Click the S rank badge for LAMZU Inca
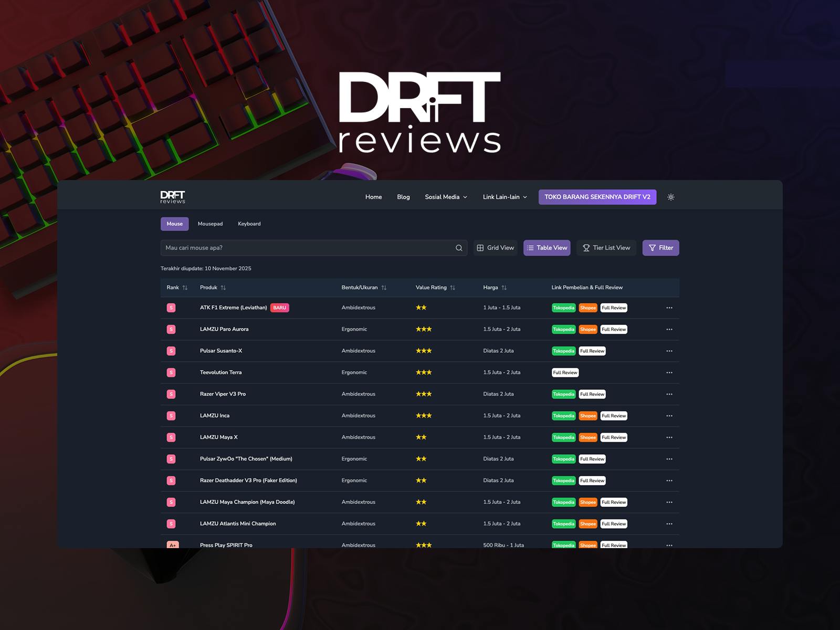The height and width of the screenshot is (630, 840). [x=171, y=416]
